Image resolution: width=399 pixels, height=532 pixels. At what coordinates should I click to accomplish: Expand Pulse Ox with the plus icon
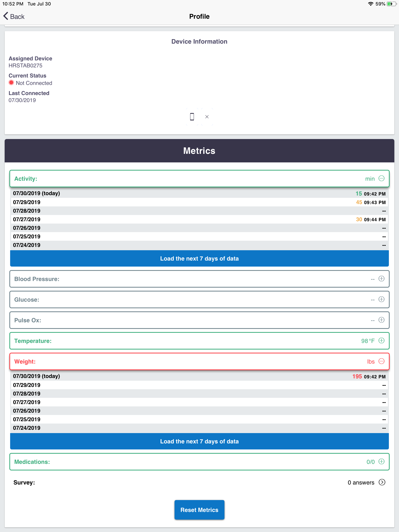(381, 320)
